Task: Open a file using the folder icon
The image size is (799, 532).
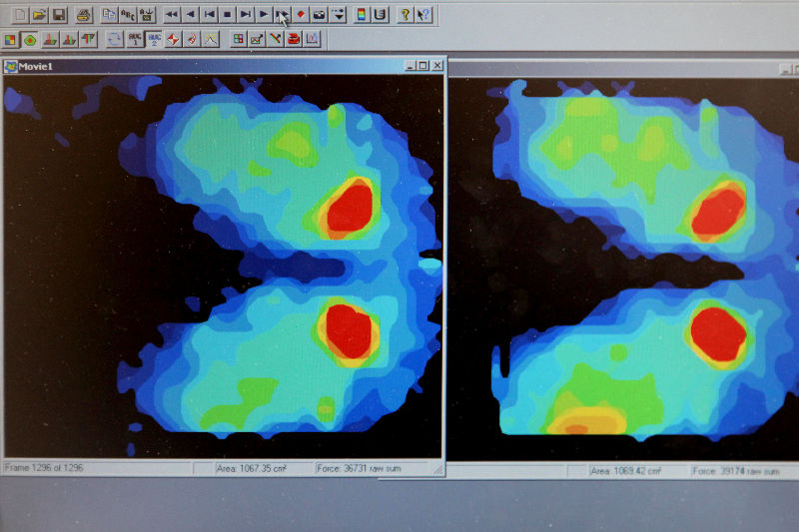Action: (39, 15)
